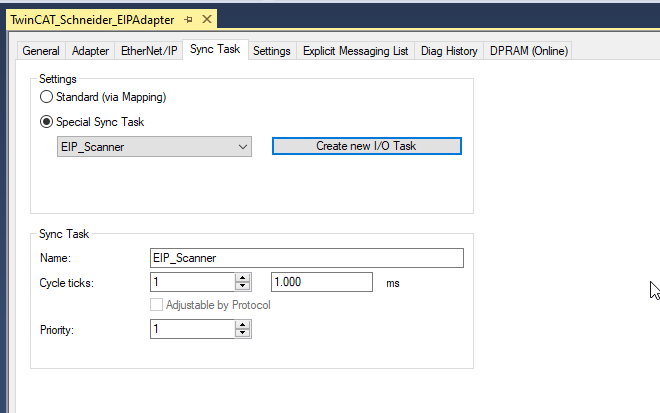Click the 1.000 ms cycle time field
The height and width of the screenshot is (413, 660).
click(322, 282)
